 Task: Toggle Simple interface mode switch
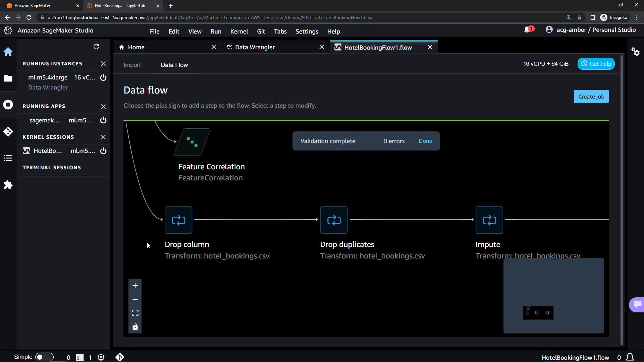tap(44, 357)
